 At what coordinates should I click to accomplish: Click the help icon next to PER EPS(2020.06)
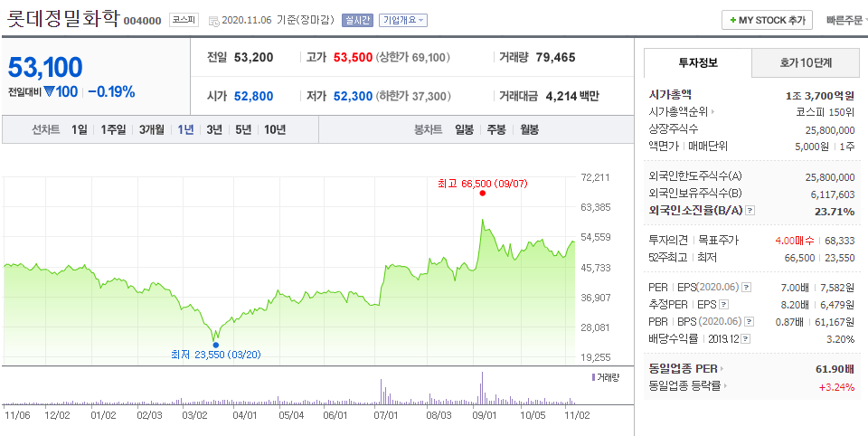coord(747,288)
